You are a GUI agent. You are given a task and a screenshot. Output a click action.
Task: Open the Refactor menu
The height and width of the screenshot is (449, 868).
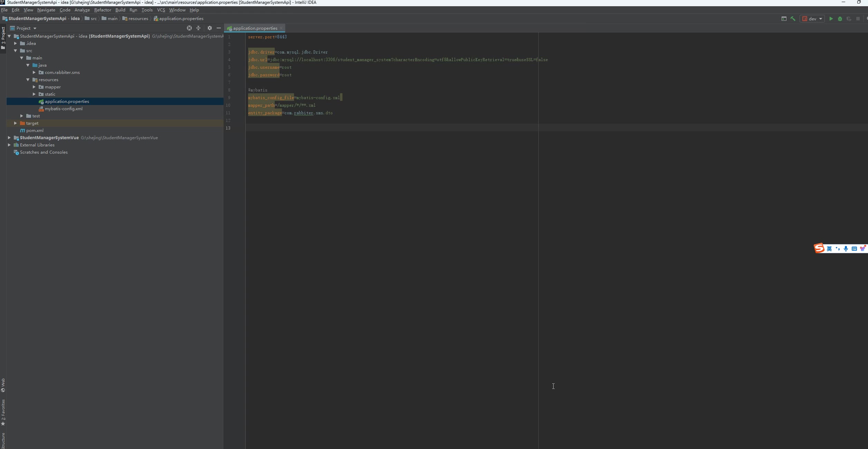click(x=103, y=10)
